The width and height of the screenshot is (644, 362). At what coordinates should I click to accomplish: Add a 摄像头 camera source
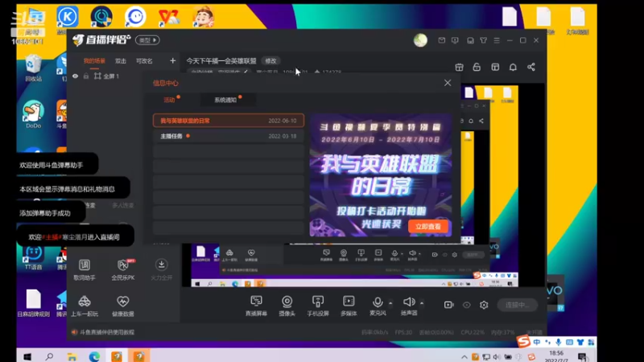pos(287,306)
